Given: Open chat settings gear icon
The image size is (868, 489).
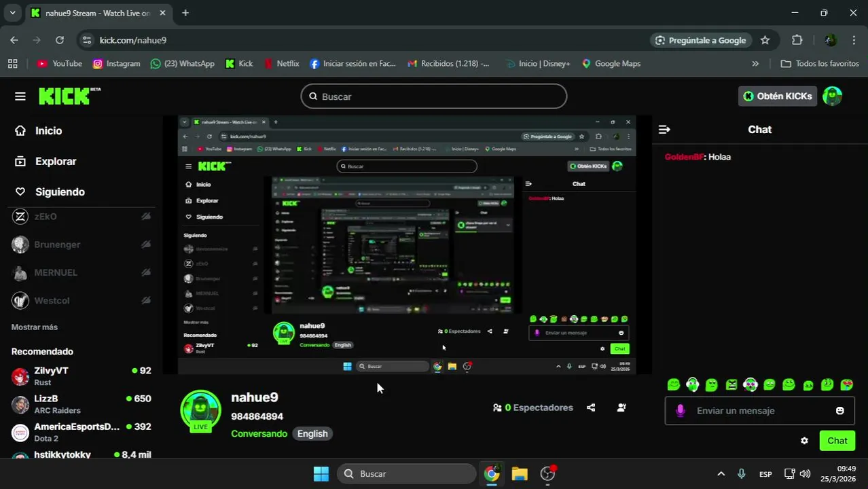Looking at the screenshot, I should [x=804, y=441].
